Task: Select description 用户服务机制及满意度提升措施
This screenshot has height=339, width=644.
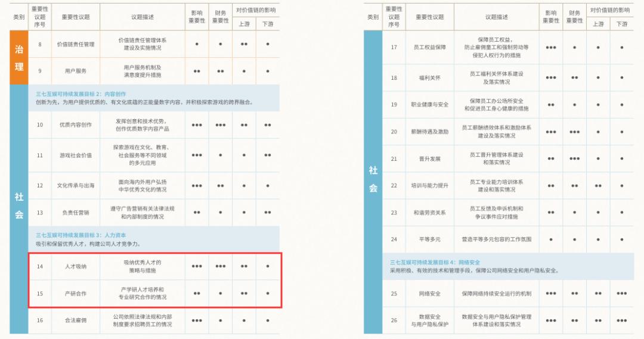Action: point(143,71)
